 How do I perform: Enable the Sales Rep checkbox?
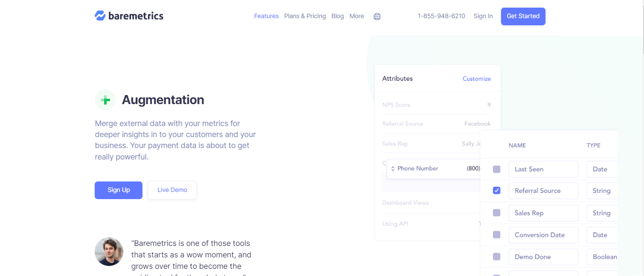point(496,212)
